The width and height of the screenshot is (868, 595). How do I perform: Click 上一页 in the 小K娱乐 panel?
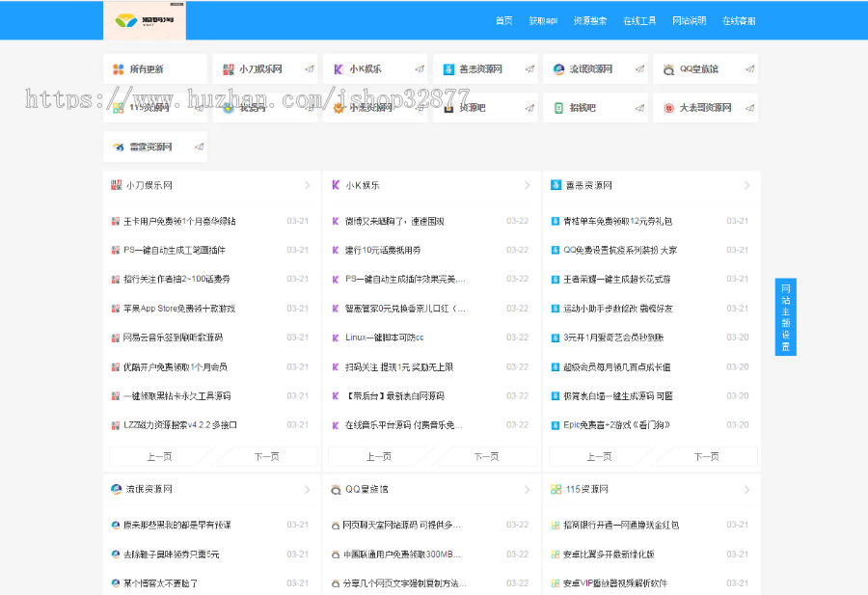point(379,457)
